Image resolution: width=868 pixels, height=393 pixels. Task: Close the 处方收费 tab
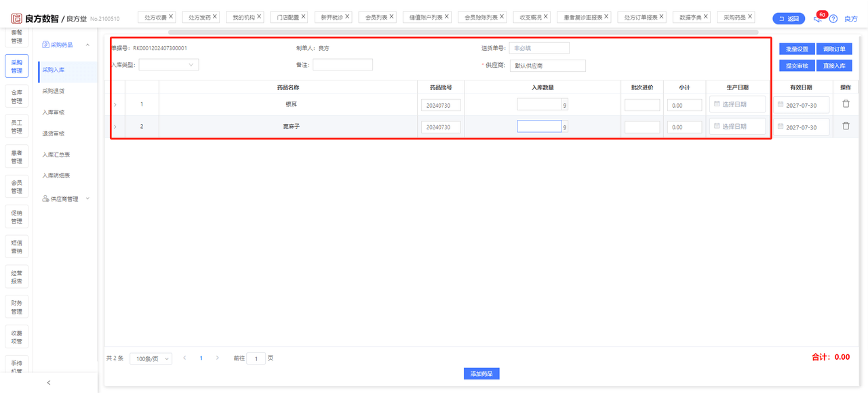[x=171, y=16]
